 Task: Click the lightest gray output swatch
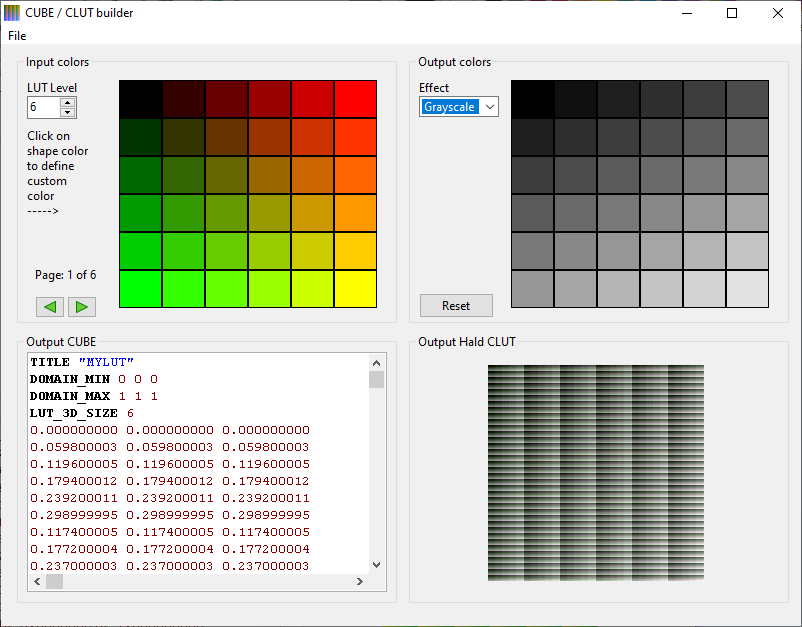click(748, 289)
